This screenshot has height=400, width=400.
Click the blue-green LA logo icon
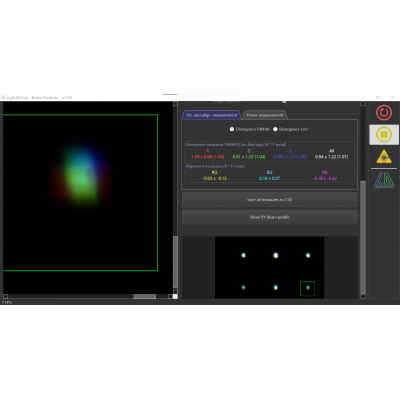384,180
